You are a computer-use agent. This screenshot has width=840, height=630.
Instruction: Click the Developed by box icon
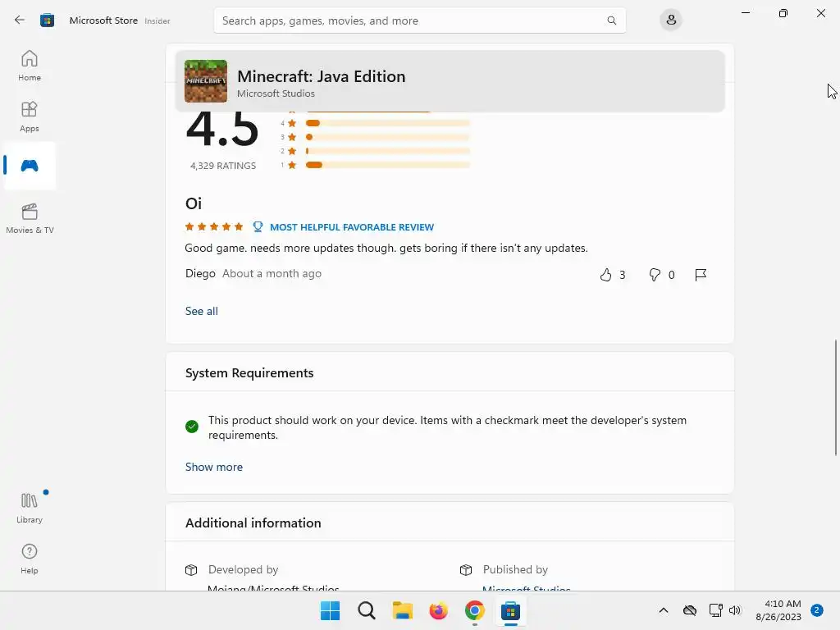191,570
